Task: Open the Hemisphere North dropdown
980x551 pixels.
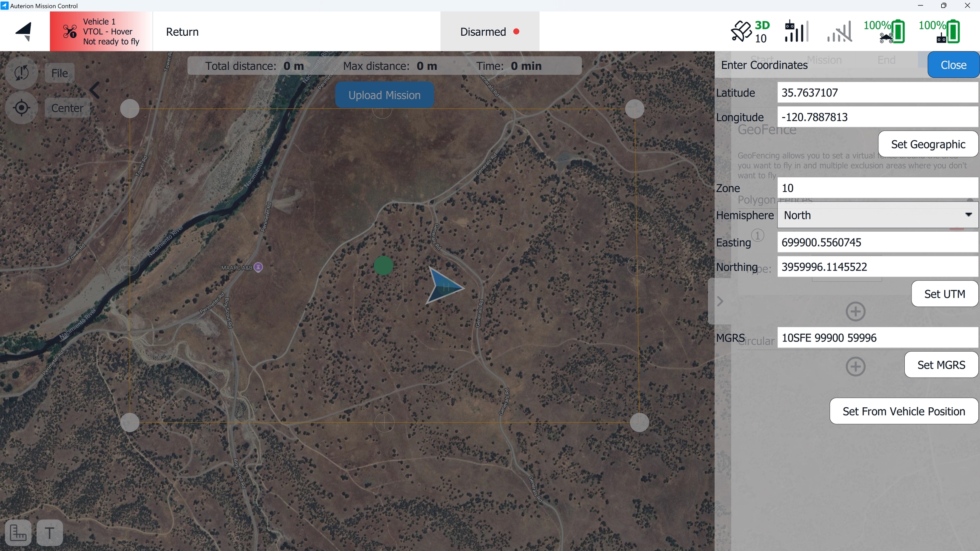Action: click(877, 215)
